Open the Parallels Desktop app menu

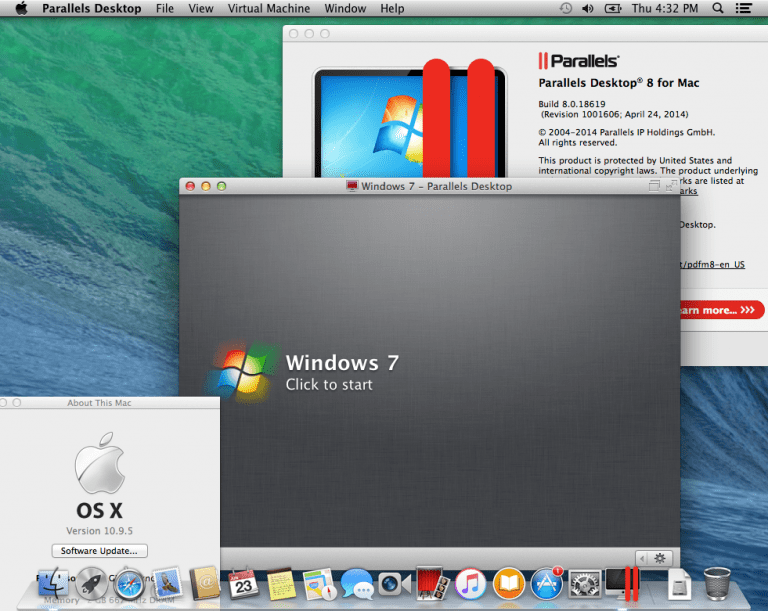coord(92,8)
